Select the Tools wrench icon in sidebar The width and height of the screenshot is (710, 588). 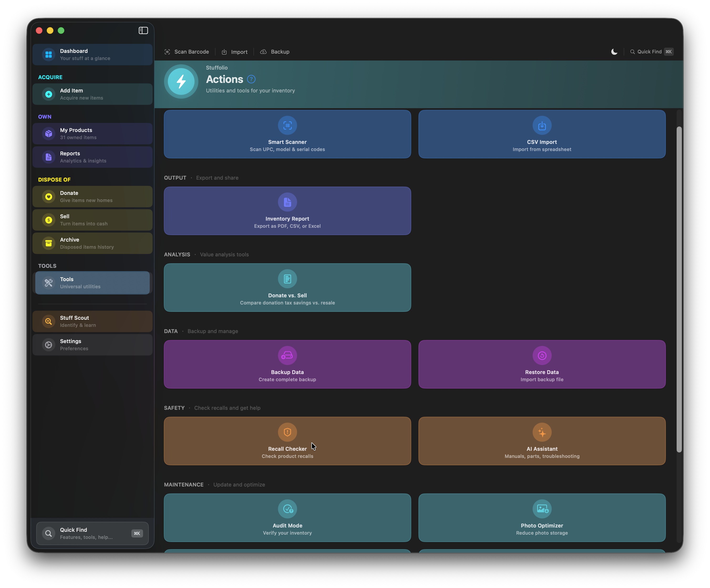pos(48,283)
